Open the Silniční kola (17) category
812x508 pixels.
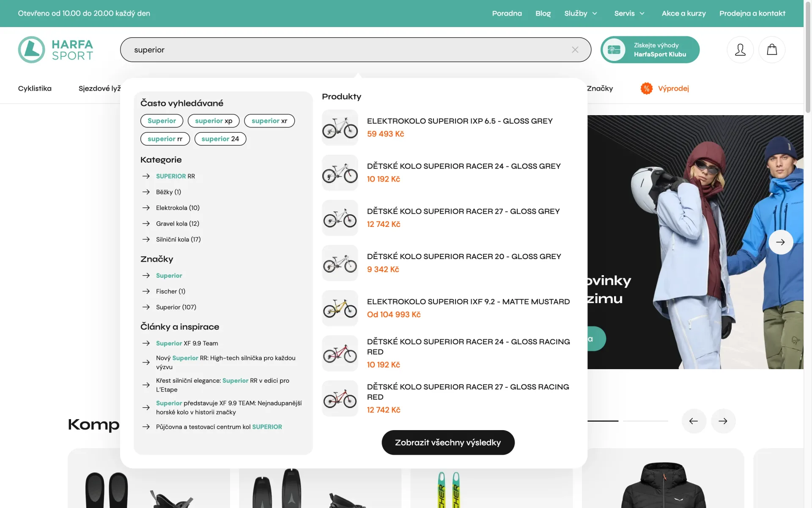[x=178, y=240]
